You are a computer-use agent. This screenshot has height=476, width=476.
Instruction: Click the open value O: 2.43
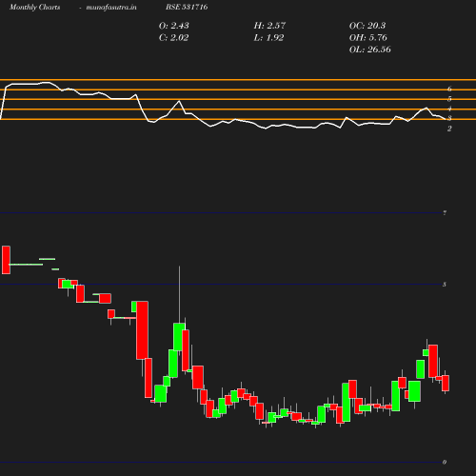174,26
